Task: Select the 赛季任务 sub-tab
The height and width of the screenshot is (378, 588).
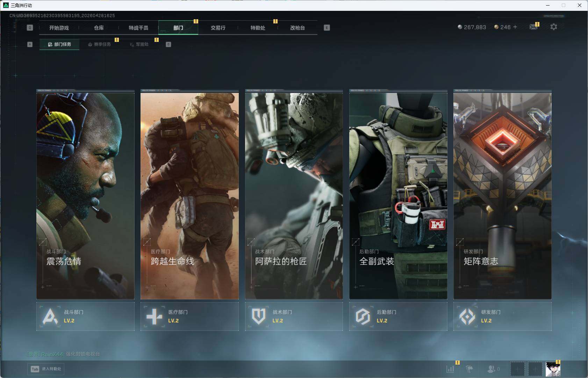Action: point(99,44)
